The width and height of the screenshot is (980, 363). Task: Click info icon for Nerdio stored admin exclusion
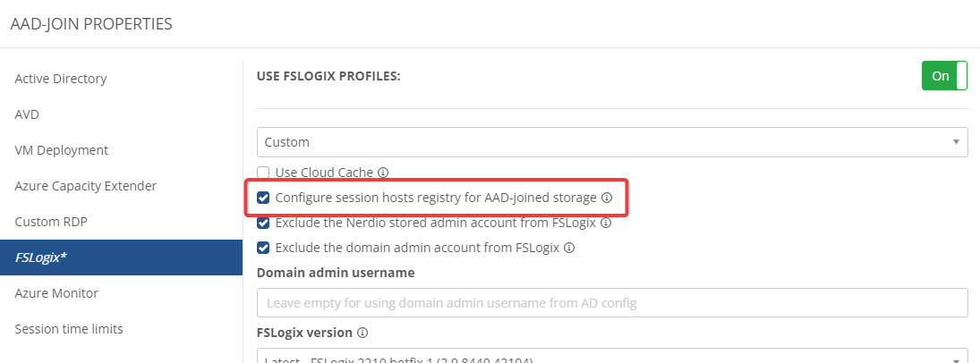[606, 223]
